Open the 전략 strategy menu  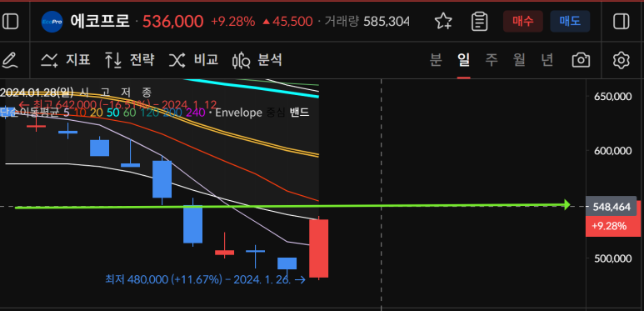(x=129, y=60)
